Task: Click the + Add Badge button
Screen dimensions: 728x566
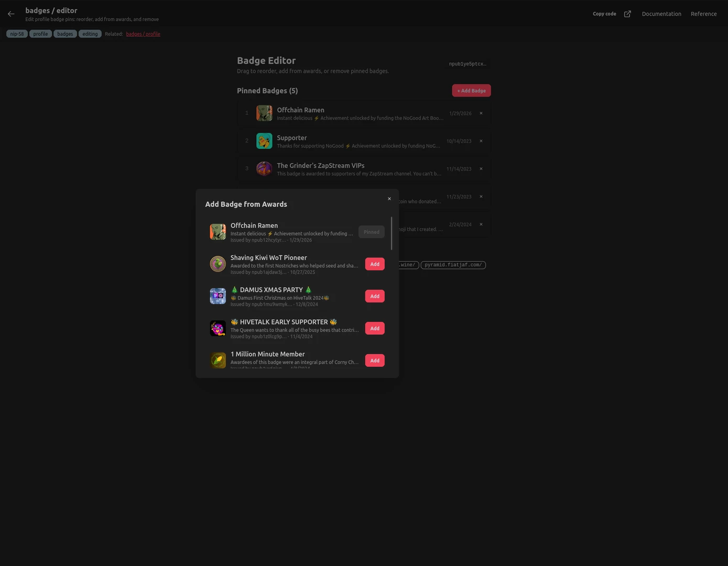Action: (x=472, y=91)
